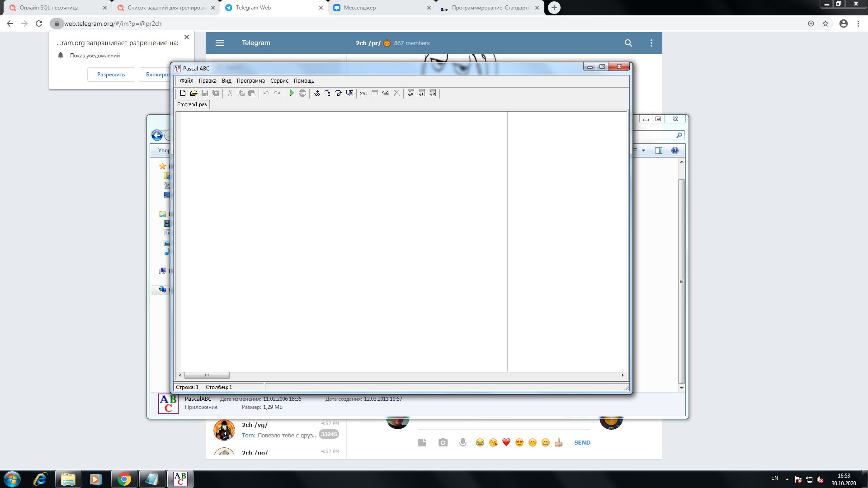The image size is (868, 488).
Task: Click the STOP sign icon in the toolbar
Action: pyautogui.click(x=302, y=93)
